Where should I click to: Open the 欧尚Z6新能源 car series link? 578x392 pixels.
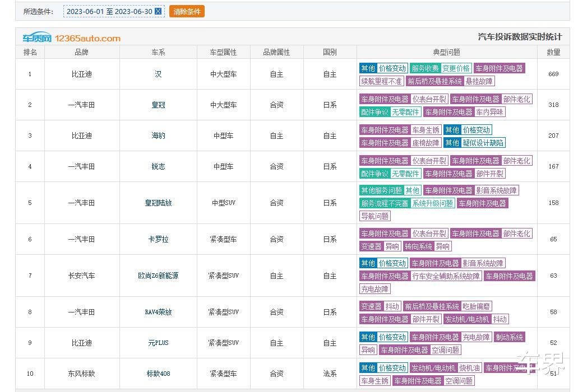click(158, 276)
